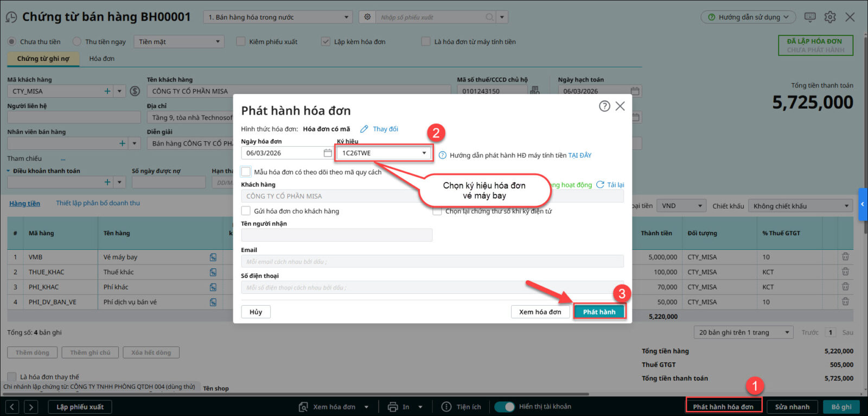
Task: Go to the previous voucher with left arrow
Action: click(x=12, y=407)
